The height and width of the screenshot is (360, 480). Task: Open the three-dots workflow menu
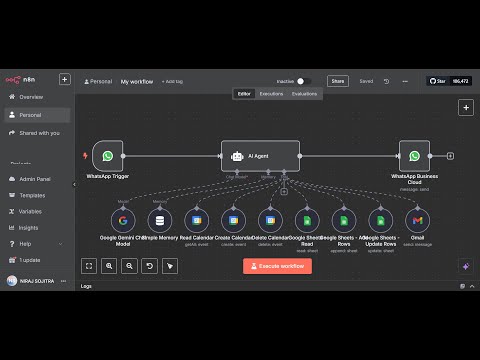[x=405, y=81]
